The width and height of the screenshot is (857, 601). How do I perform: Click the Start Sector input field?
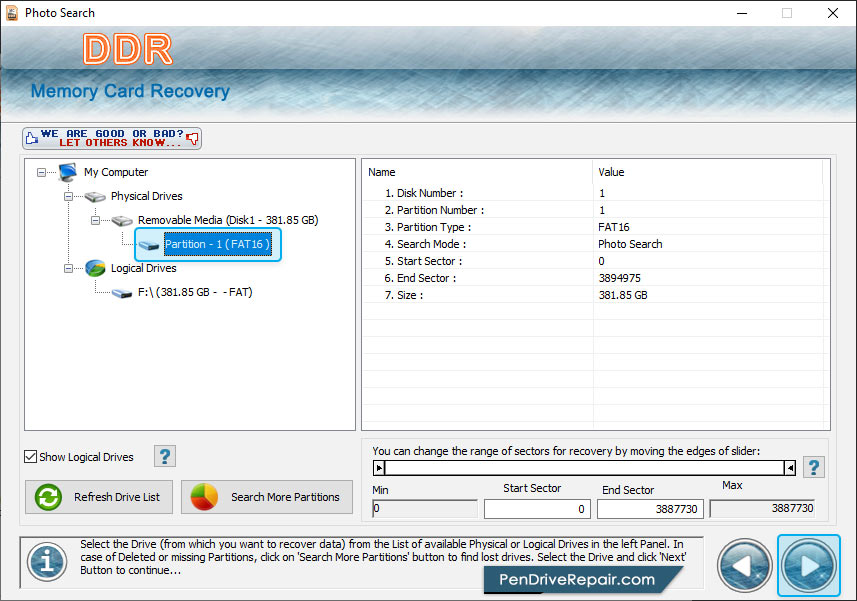[537, 509]
